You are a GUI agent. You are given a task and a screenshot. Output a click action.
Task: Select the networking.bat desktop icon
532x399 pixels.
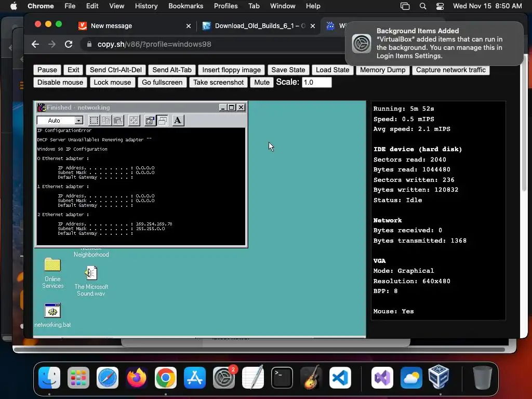[52, 311]
